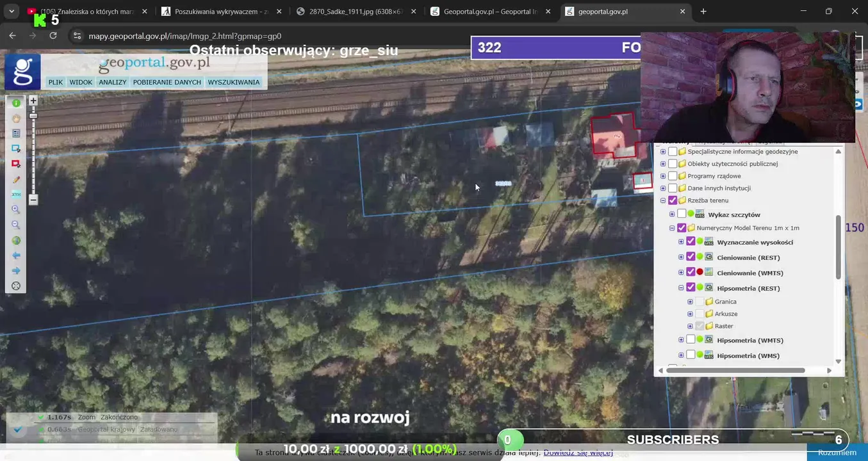Viewport: 868px width, 461px height.
Task: Open PLIK menu
Action: [56, 82]
